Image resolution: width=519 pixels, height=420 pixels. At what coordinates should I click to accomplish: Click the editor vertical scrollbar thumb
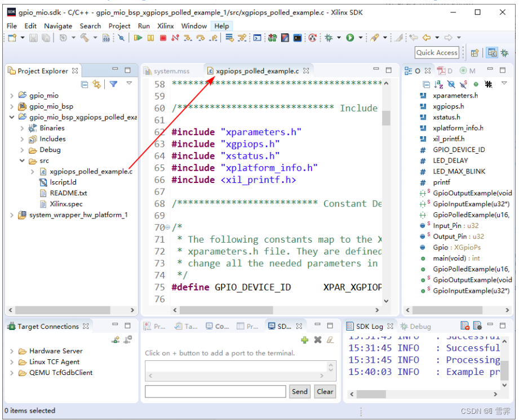386,118
